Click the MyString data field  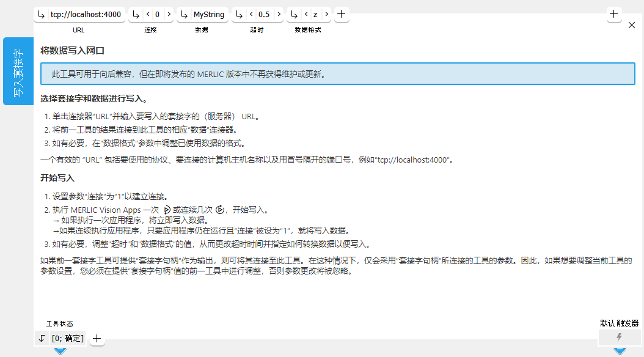[x=209, y=15]
